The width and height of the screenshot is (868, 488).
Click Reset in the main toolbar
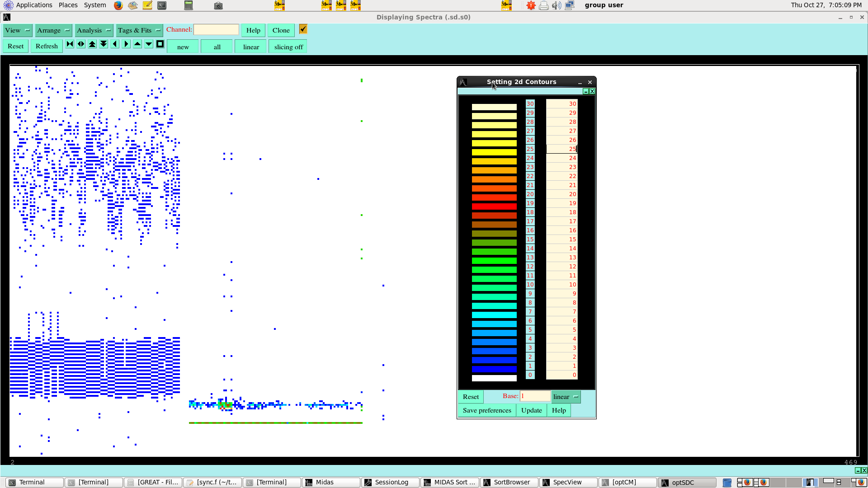point(16,46)
